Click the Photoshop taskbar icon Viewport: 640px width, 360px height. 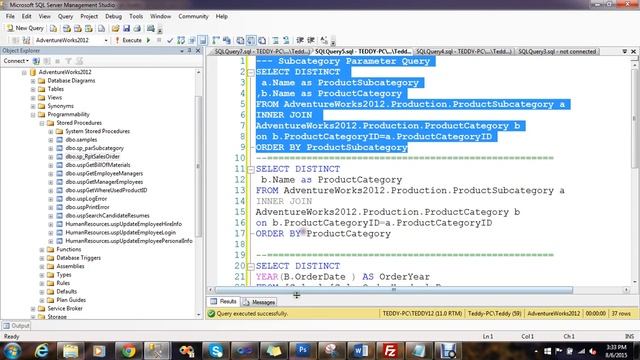[302, 351]
